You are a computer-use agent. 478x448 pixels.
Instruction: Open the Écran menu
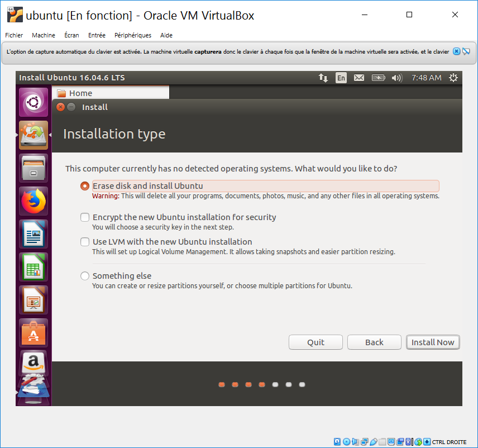pos(71,35)
